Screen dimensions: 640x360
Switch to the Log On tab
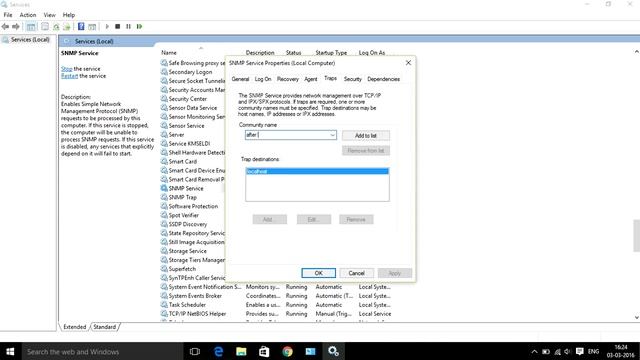click(x=263, y=79)
